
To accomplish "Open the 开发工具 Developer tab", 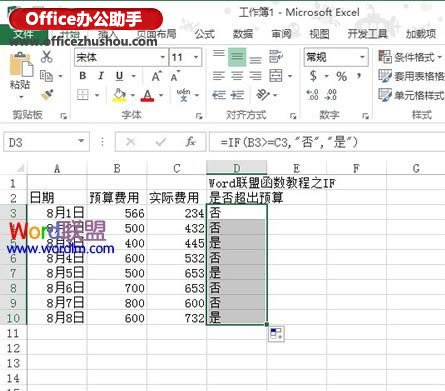I will click(x=367, y=34).
